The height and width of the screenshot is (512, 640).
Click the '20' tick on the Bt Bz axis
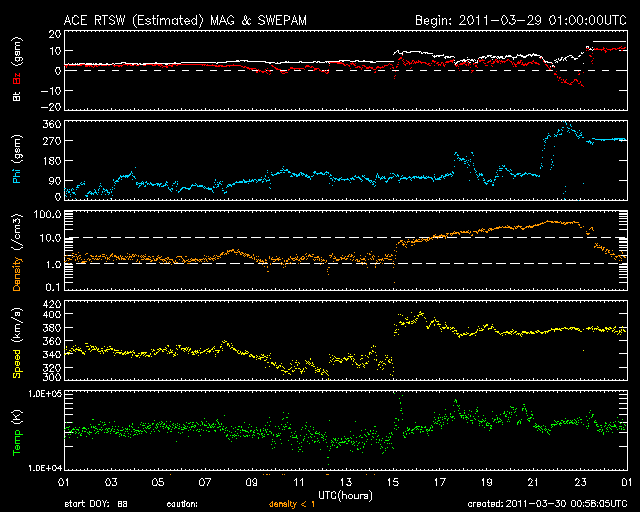[55, 34]
